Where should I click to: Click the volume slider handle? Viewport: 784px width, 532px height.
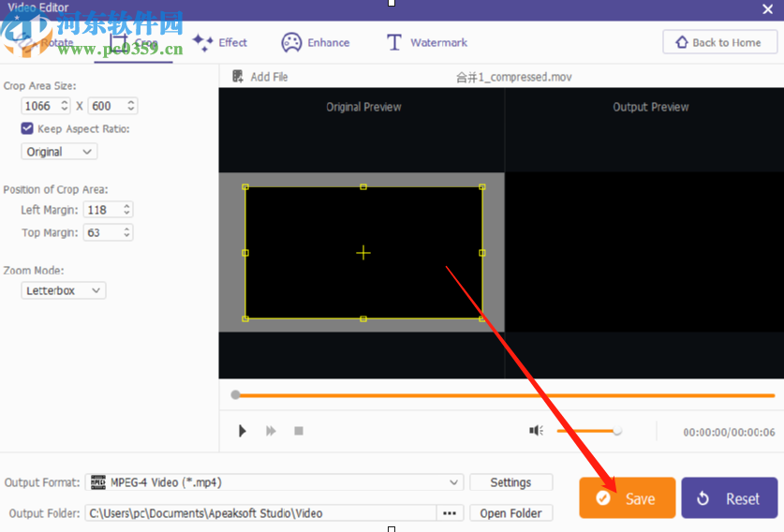pyautogui.click(x=616, y=431)
